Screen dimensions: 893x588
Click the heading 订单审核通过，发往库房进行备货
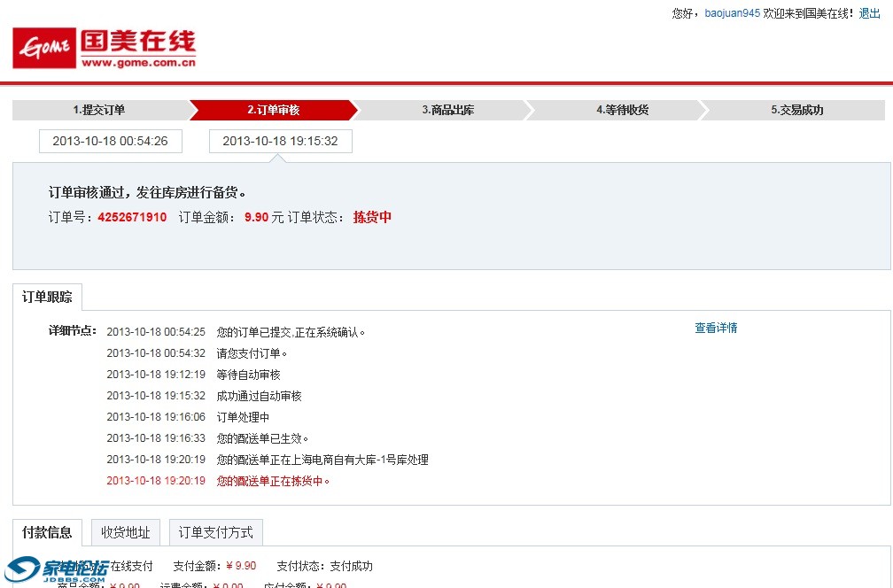point(147,192)
